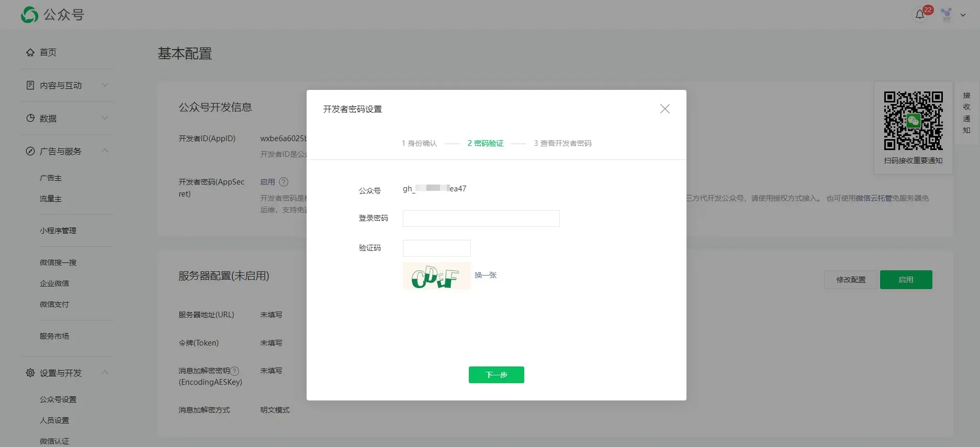Select 小程序管理 in the sidebar
The image size is (980, 447).
[x=58, y=231]
